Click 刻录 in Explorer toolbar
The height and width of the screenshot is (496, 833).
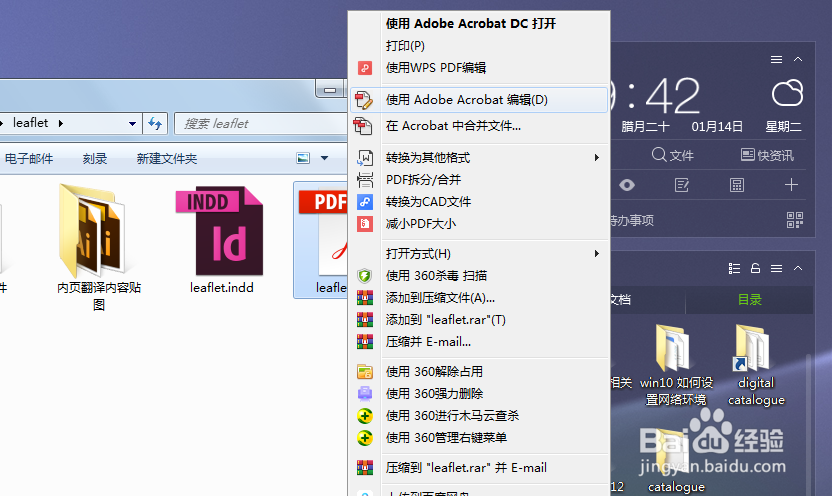coord(95,158)
